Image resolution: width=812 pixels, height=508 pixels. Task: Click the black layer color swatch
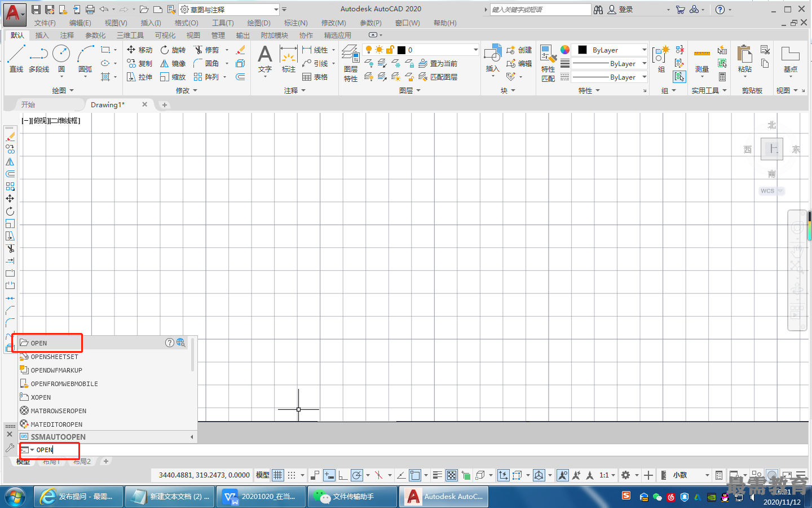(401, 50)
